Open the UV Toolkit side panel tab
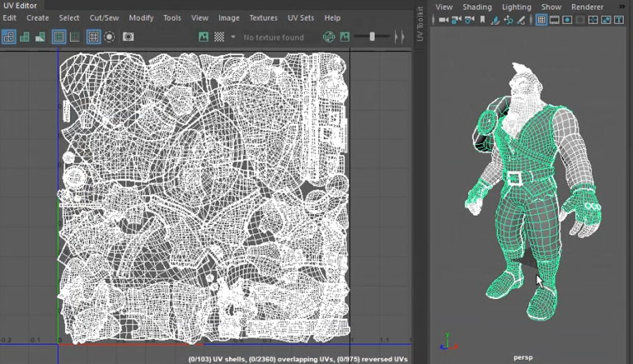Screen dimensions: 633x364 [420, 25]
